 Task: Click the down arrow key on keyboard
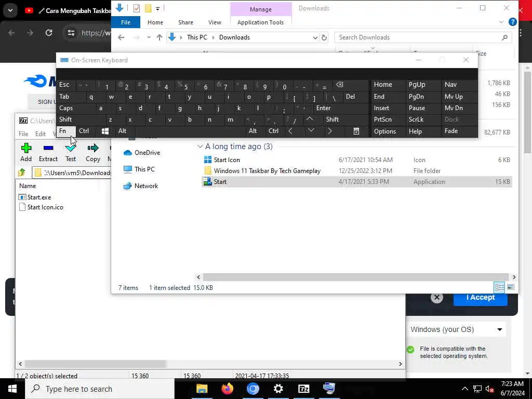(x=311, y=130)
